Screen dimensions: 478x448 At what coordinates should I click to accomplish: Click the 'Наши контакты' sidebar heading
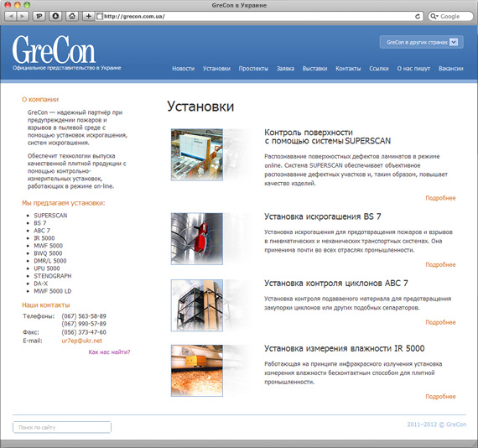tap(46, 305)
